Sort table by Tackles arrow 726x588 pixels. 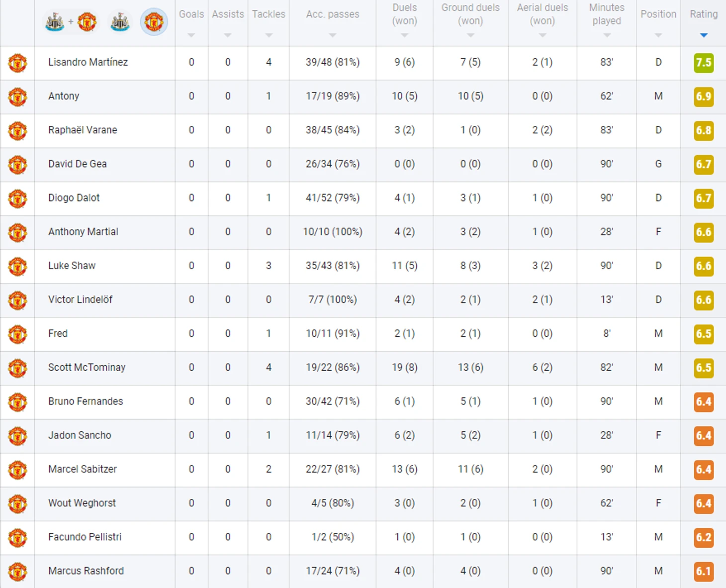[x=269, y=35]
